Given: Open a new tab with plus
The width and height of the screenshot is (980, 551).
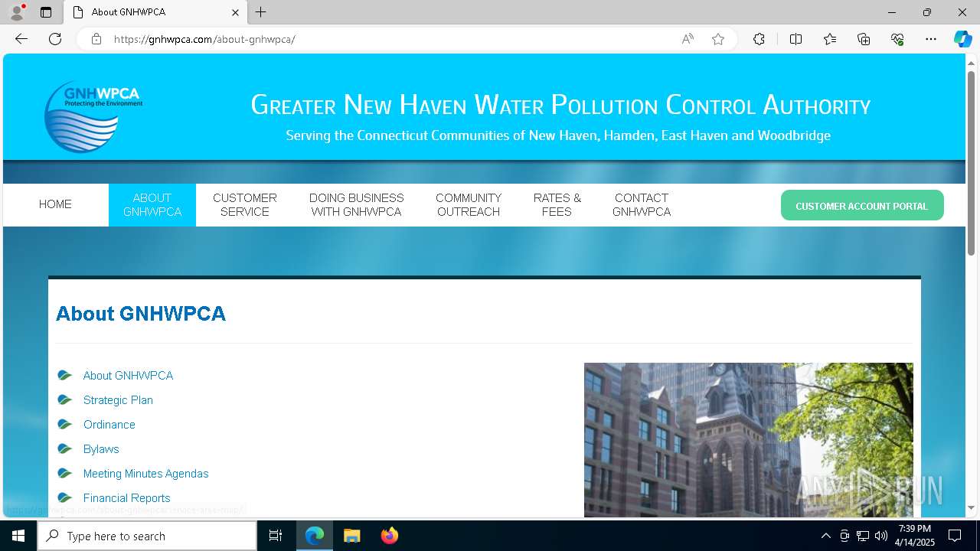Looking at the screenshot, I should pyautogui.click(x=261, y=12).
